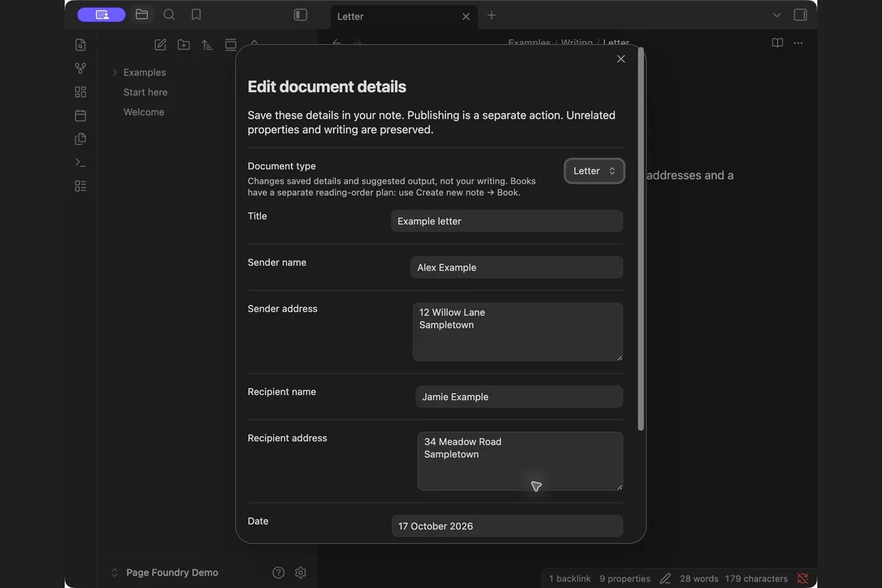This screenshot has height=588, width=882.
Task: Toggle the left sidebar
Action: pyautogui.click(x=301, y=15)
